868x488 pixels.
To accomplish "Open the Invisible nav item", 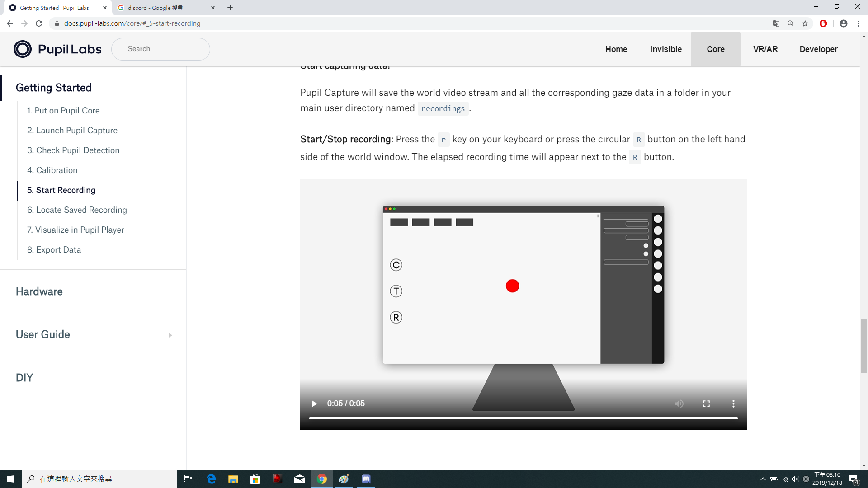I will (666, 49).
